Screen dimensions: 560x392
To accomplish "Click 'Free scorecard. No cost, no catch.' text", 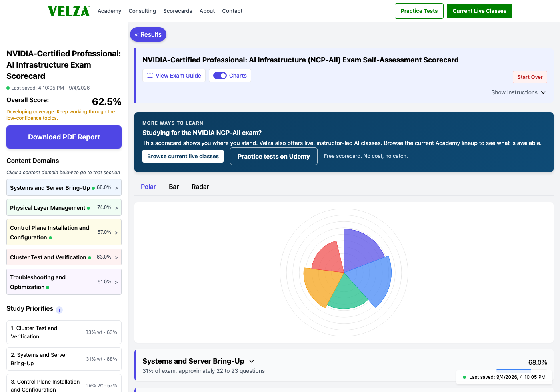I will (366, 156).
